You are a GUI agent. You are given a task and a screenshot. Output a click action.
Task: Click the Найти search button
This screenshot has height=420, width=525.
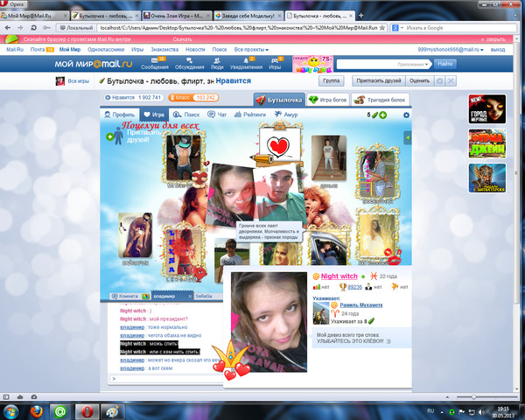pyautogui.click(x=445, y=64)
